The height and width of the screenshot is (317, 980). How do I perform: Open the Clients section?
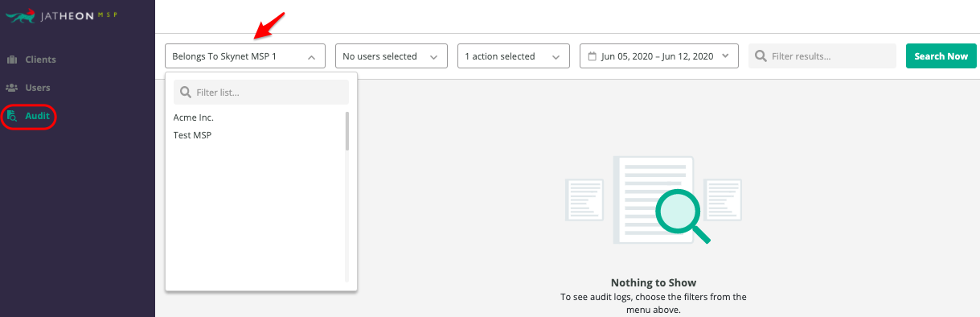(x=40, y=60)
